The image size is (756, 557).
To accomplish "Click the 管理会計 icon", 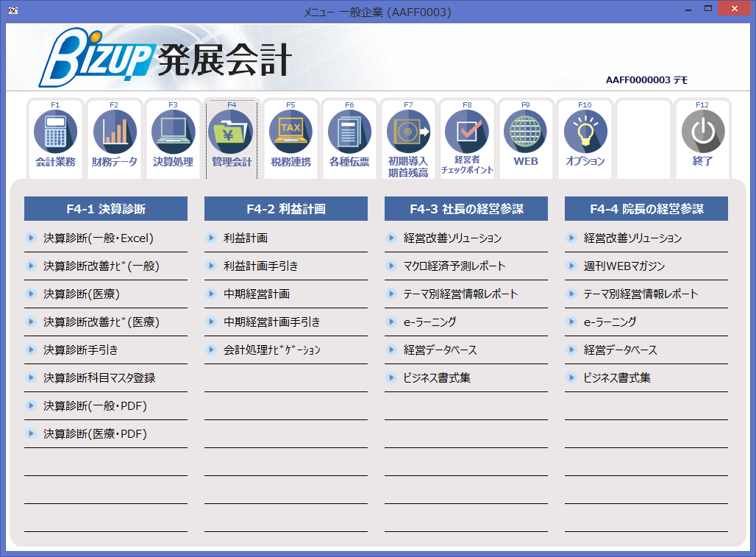I will (x=232, y=138).
